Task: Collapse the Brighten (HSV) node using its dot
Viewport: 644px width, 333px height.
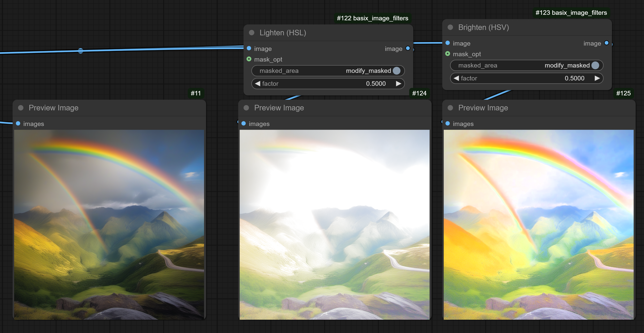Action: coord(450,27)
